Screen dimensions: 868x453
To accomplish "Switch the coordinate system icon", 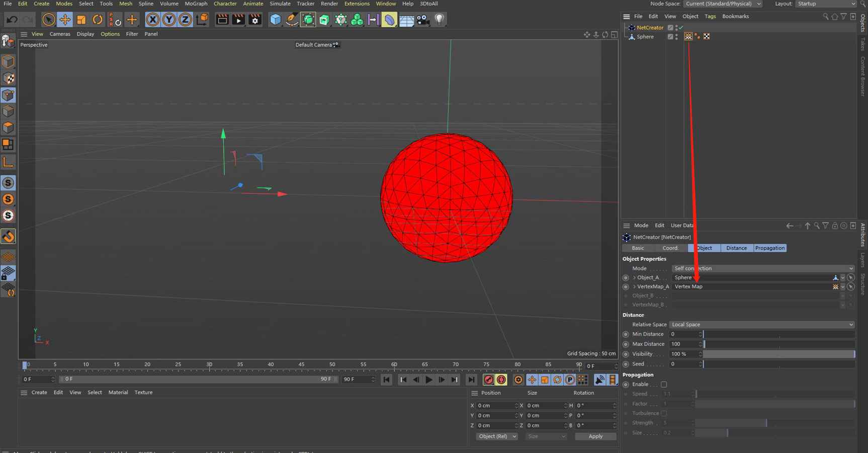I will [x=202, y=20].
